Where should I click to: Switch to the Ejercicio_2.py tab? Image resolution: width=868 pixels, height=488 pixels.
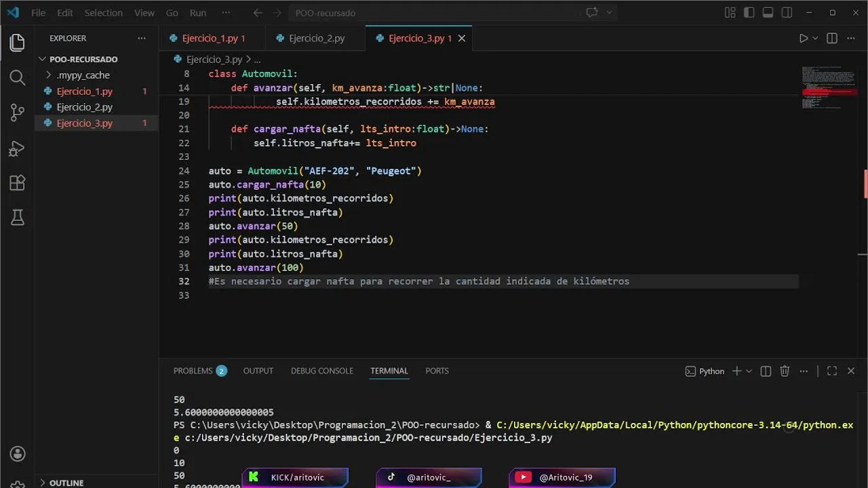click(317, 39)
